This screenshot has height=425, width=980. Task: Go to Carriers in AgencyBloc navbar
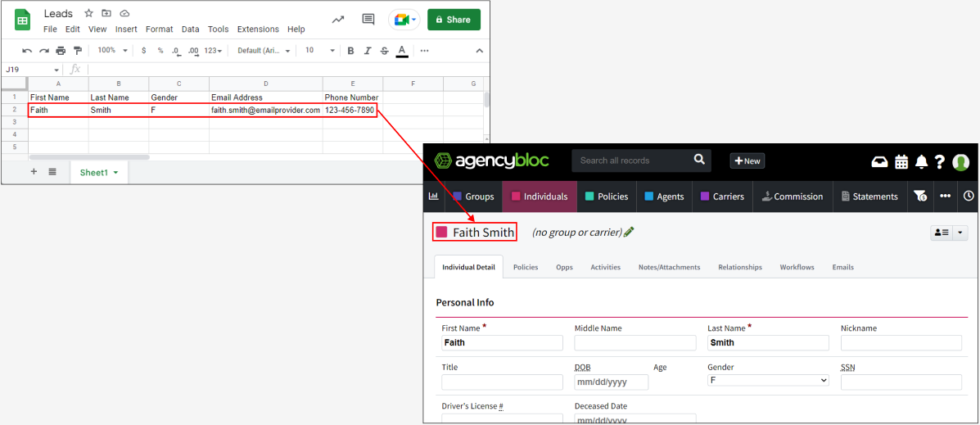[x=722, y=197]
